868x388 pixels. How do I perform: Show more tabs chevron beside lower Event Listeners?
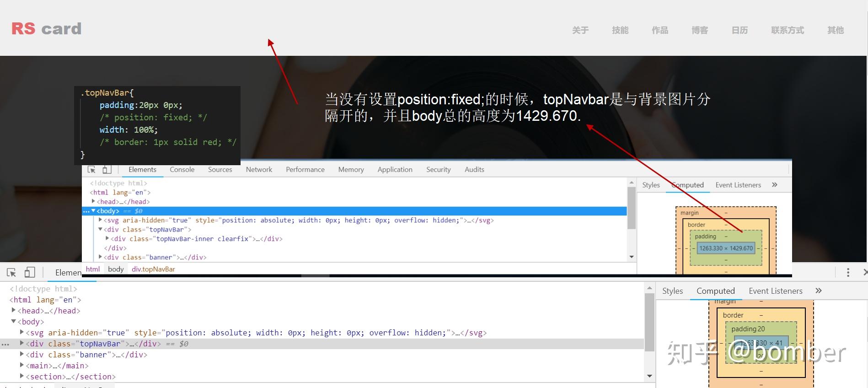[x=819, y=291]
